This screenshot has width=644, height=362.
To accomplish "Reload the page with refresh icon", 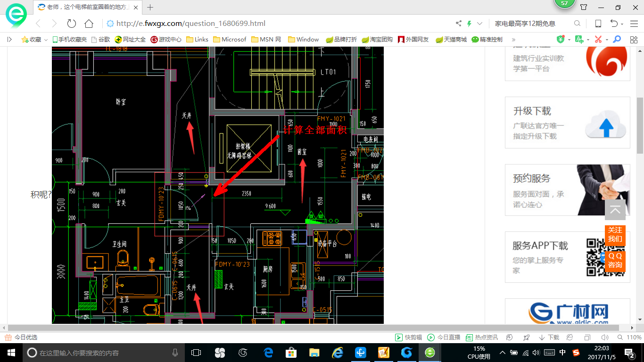I will [72, 24].
